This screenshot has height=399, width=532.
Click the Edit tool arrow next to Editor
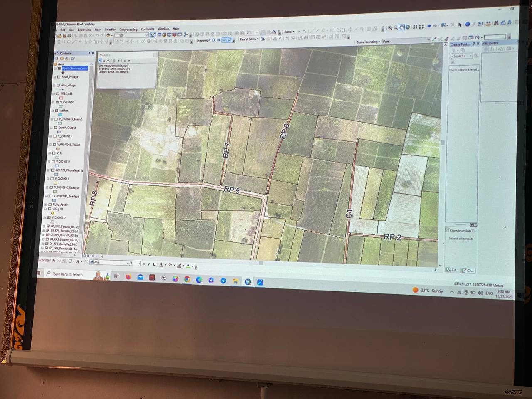pos(299,32)
